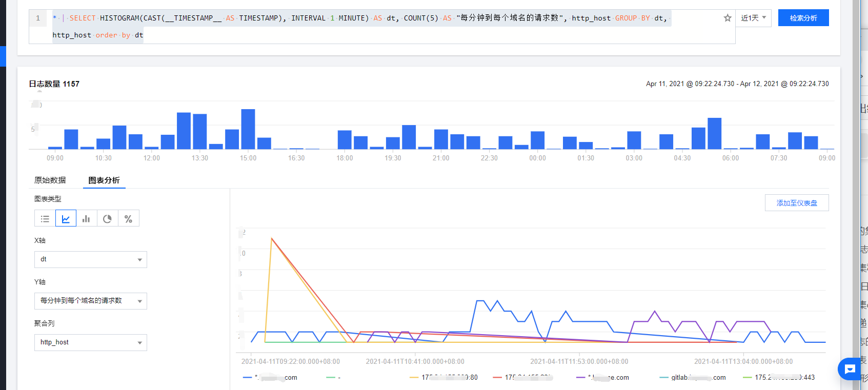Click 添加至仪表盘 button
The width and height of the screenshot is (868, 390).
pos(797,203)
